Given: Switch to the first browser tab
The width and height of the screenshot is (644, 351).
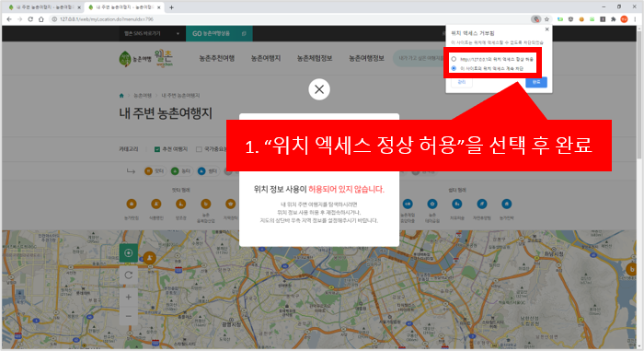Looking at the screenshot, I should 43,7.
